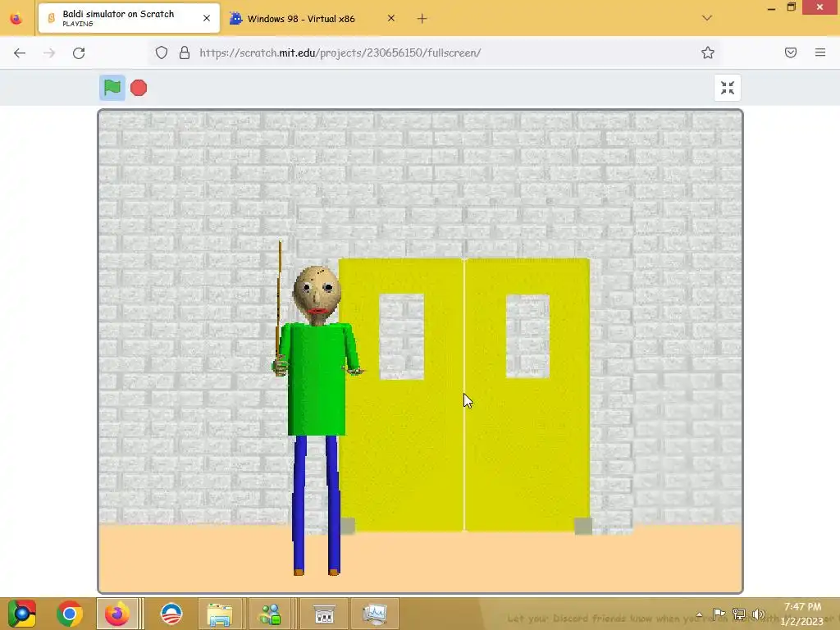Click the browser forward arrow

coord(49,53)
